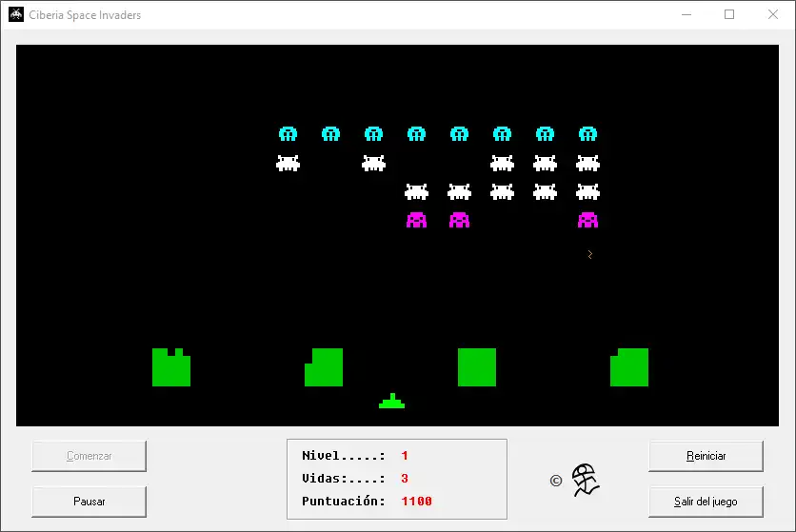Click the falling orange enemy projectile

pos(590,254)
